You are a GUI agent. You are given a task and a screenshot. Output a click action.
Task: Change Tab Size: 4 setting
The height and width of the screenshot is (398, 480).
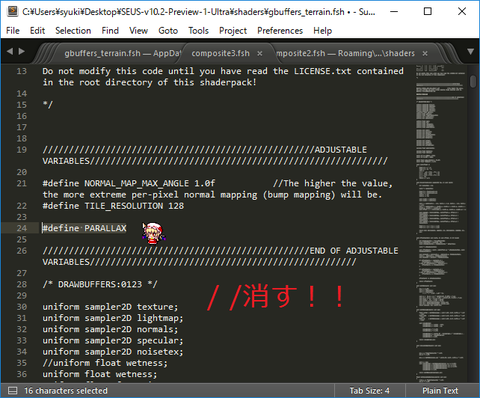(x=369, y=391)
